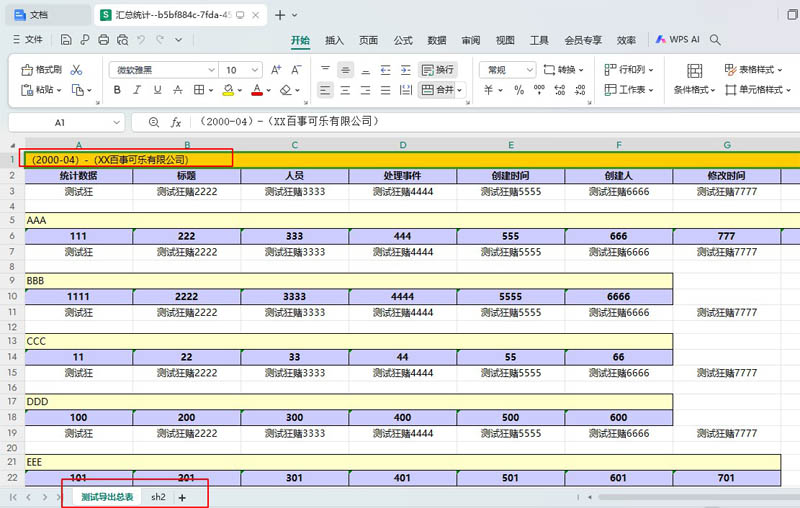
Task: Click the horizontal scrollbar at bottom
Action: point(699,497)
